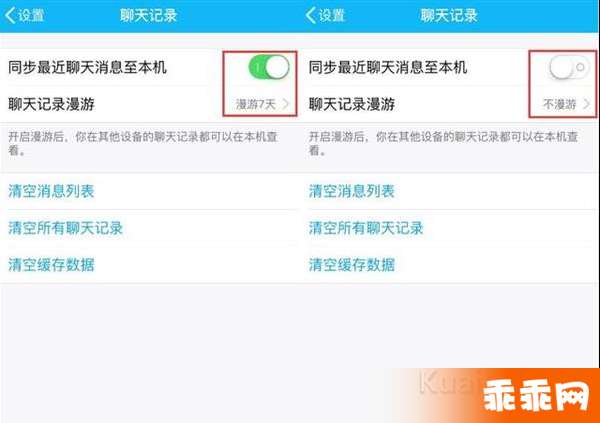Tap 清空所有聊天记录 on left screen
600x423 pixels.
65,228
